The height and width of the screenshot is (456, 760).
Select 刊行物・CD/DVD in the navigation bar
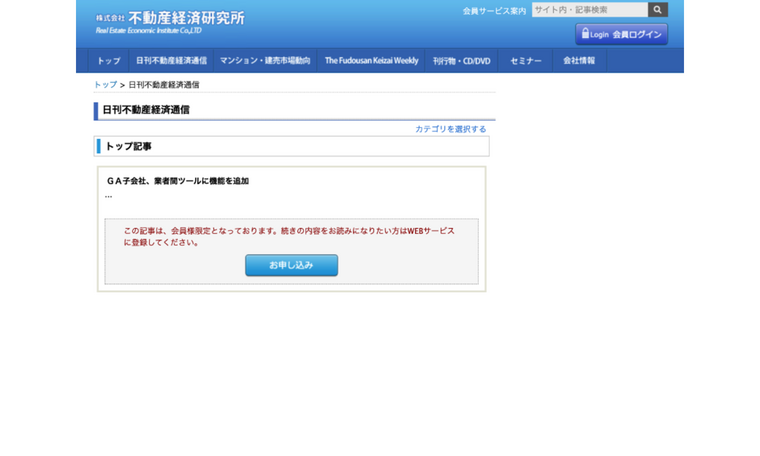tap(461, 61)
